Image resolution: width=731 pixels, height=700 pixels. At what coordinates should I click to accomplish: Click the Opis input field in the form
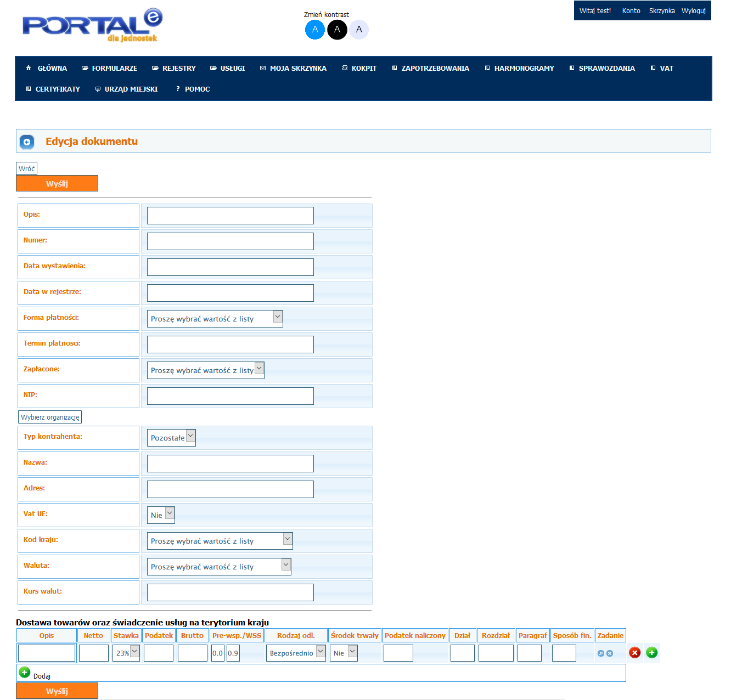pos(230,216)
